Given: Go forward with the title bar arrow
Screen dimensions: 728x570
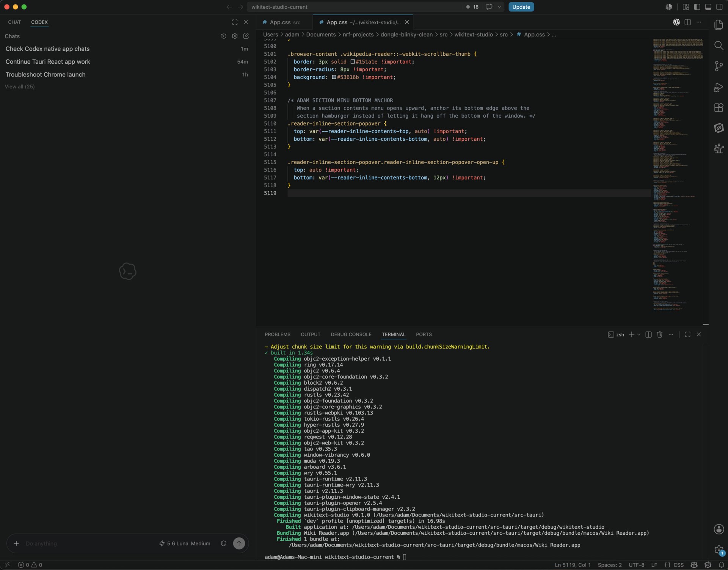Looking at the screenshot, I should click(240, 7).
